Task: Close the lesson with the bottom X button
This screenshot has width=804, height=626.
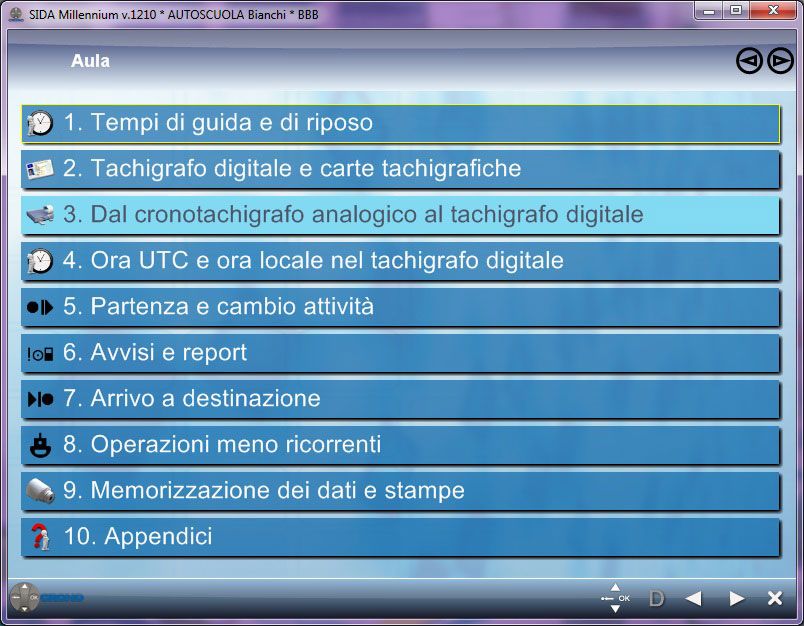Action: coord(774,599)
